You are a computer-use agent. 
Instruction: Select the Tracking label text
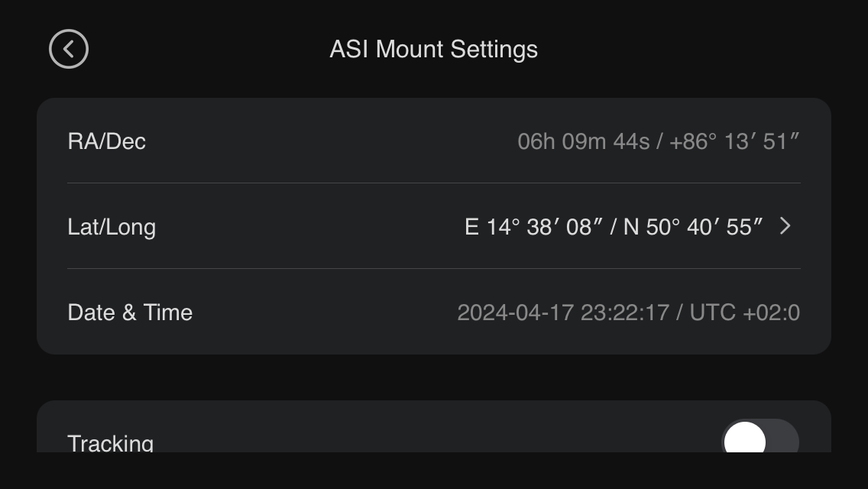pos(110,443)
